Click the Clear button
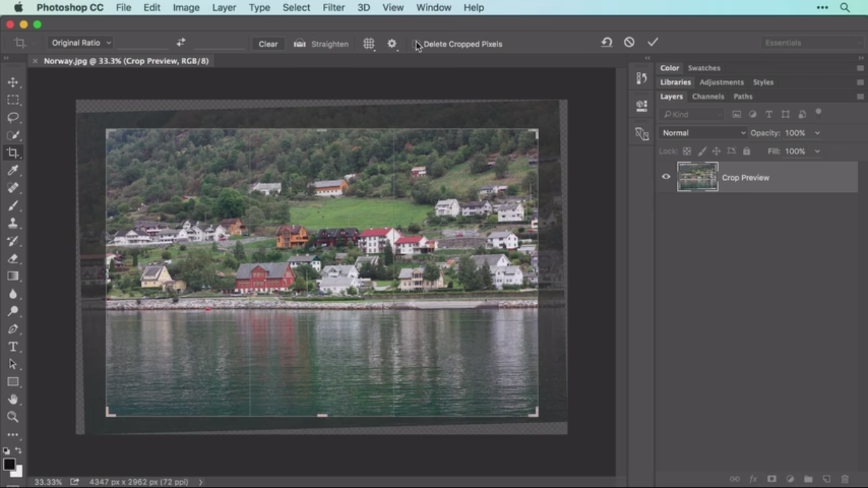The width and height of the screenshot is (868, 488). click(268, 44)
